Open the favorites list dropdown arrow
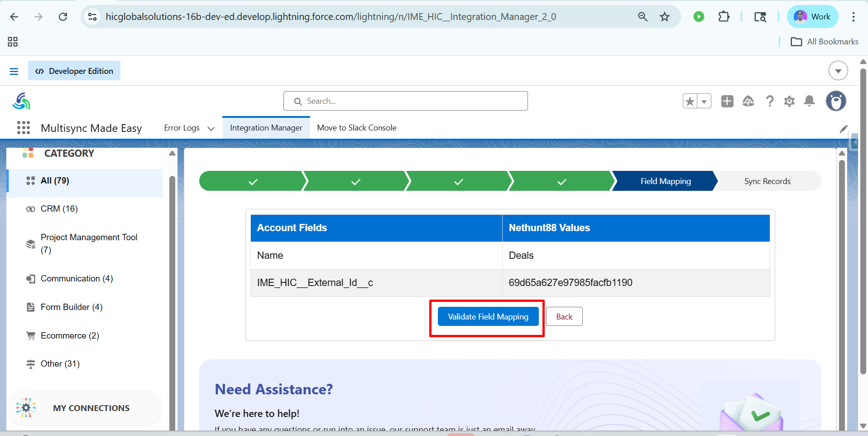 pos(704,101)
